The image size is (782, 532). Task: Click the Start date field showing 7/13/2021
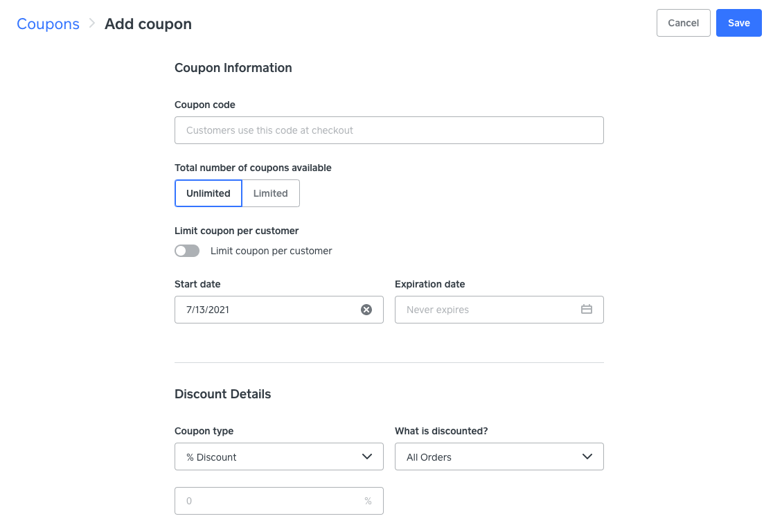pos(267,310)
